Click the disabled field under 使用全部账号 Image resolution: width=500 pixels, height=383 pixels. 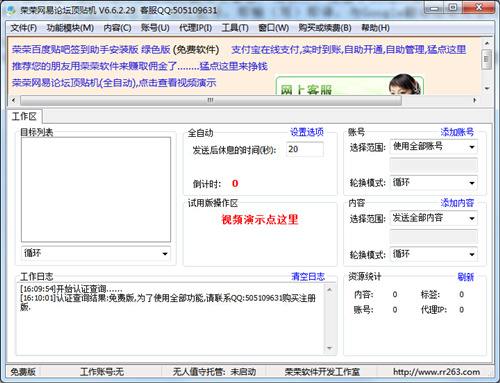pyautogui.click(x=433, y=165)
